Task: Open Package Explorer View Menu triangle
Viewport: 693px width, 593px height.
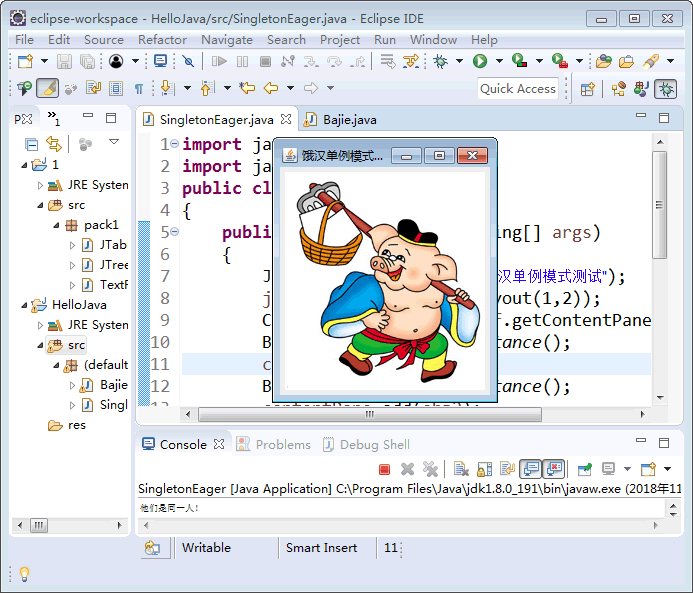Action: (x=114, y=142)
